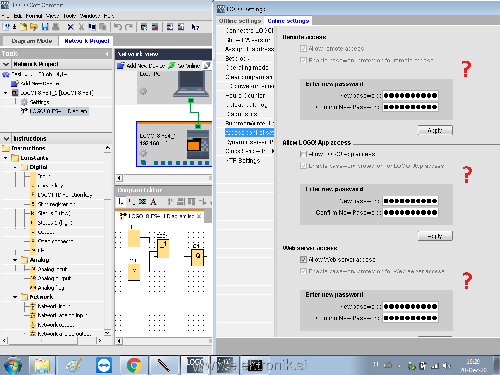Toggle Allow remote access checkbox

pos(303,49)
